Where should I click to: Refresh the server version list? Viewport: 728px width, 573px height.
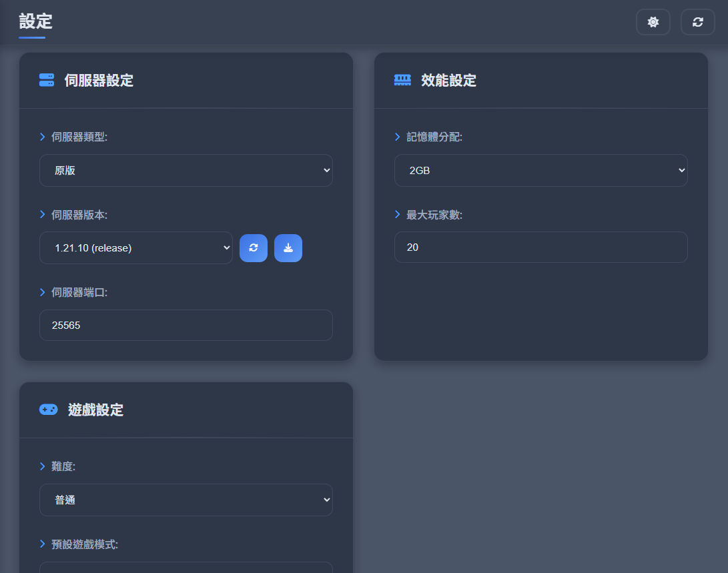tap(254, 248)
